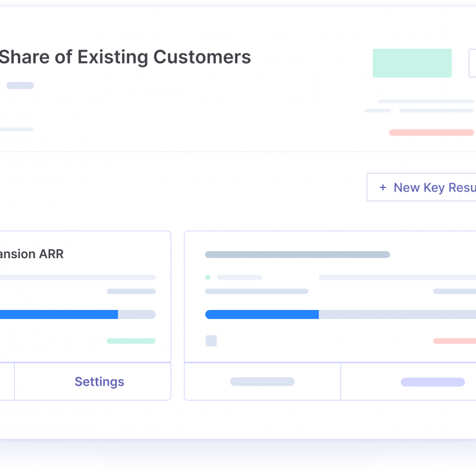476x476 pixels.
Task: Click the progress bar in the untitled card
Action: (340, 315)
